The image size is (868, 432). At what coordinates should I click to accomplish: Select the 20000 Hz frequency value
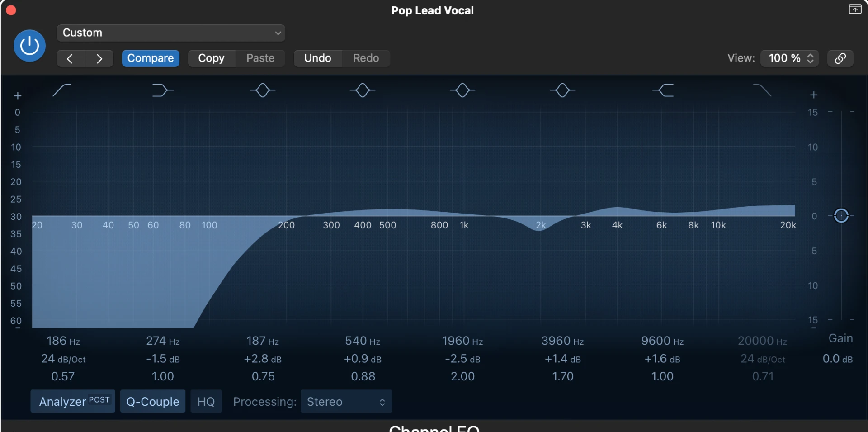click(762, 341)
